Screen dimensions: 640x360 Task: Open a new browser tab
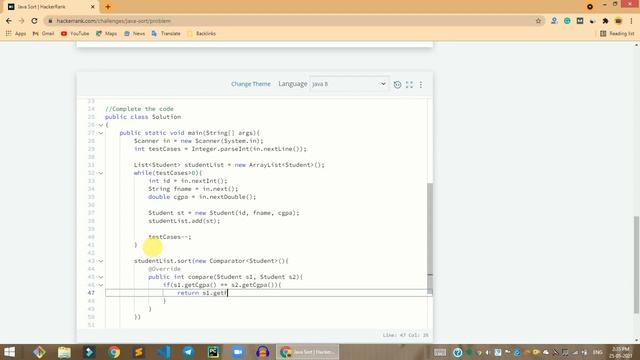(x=108, y=7)
